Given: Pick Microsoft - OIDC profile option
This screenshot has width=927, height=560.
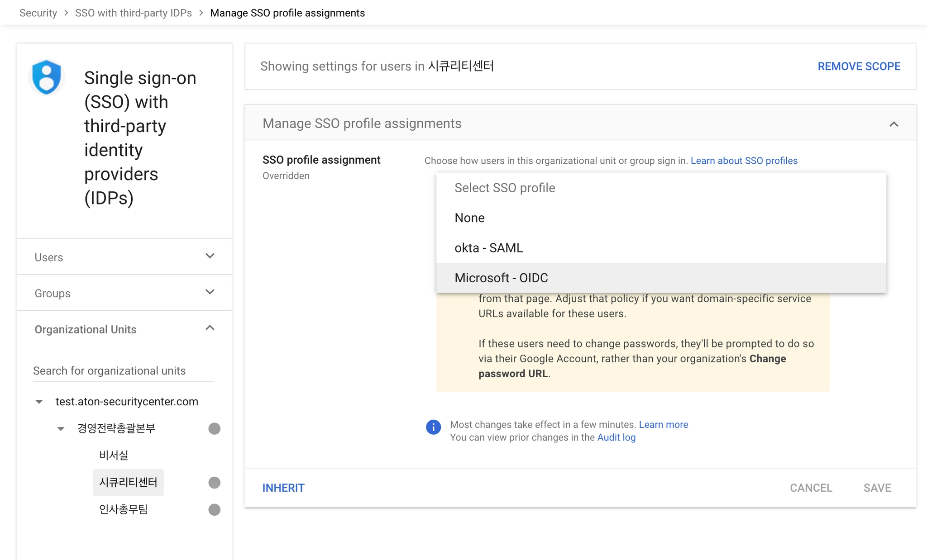Looking at the screenshot, I should pyautogui.click(x=501, y=278).
